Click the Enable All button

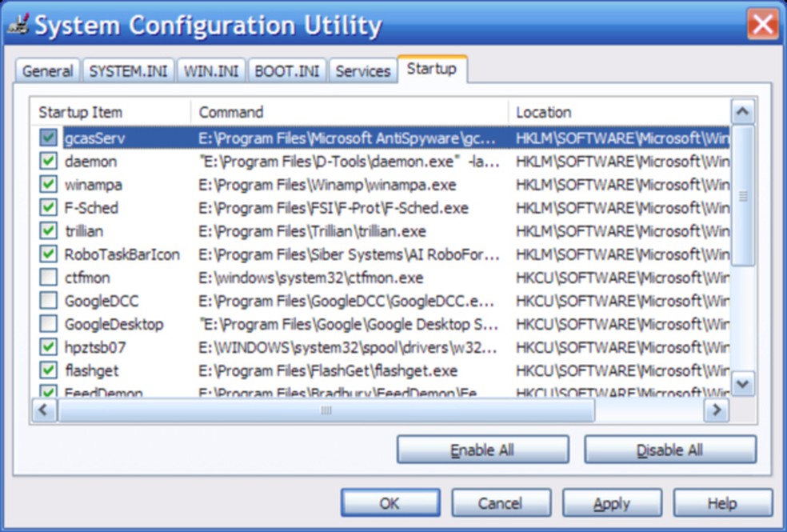(x=482, y=450)
